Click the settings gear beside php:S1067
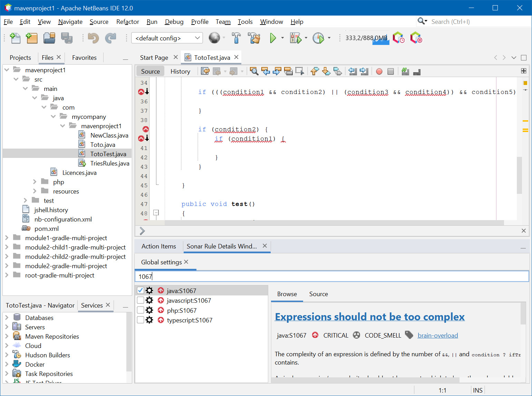This screenshot has width=532, height=396. point(149,310)
